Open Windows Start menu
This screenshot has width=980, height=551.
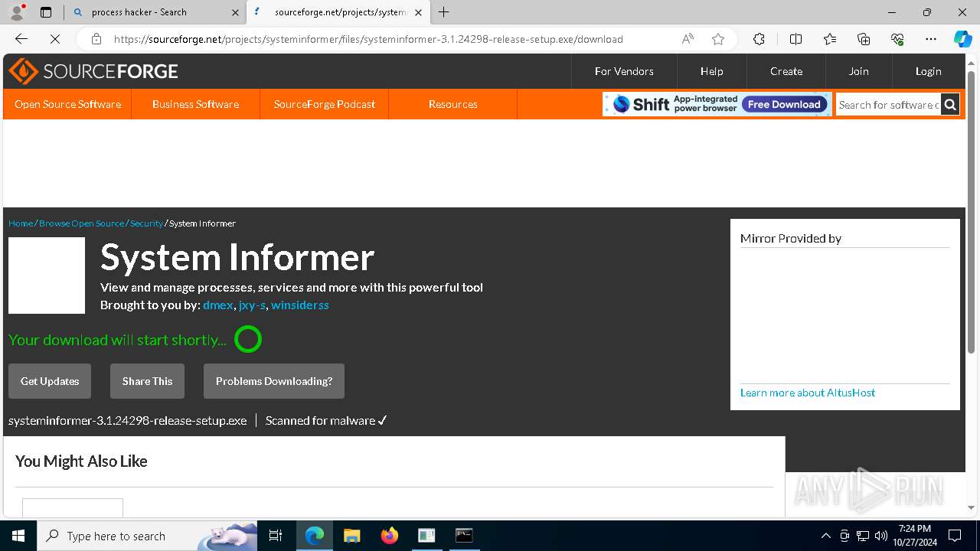18,536
